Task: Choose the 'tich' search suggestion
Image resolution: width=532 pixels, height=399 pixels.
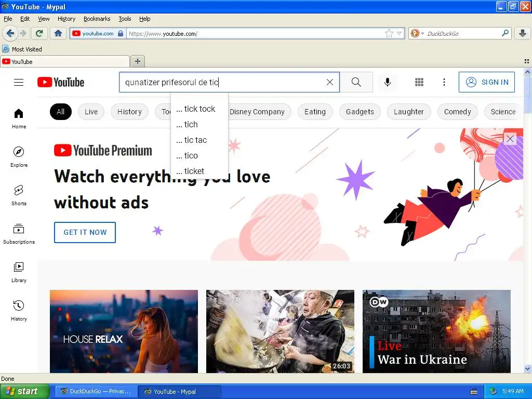Action: [x=199, y=124]
